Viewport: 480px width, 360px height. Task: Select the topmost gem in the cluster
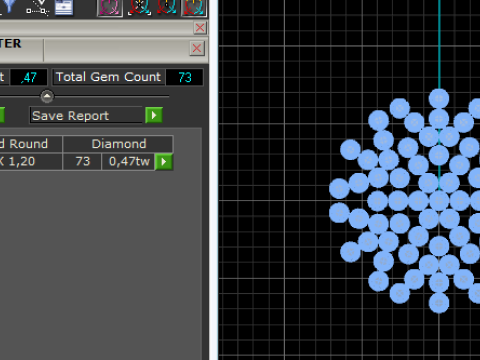(x=439, y=99)
